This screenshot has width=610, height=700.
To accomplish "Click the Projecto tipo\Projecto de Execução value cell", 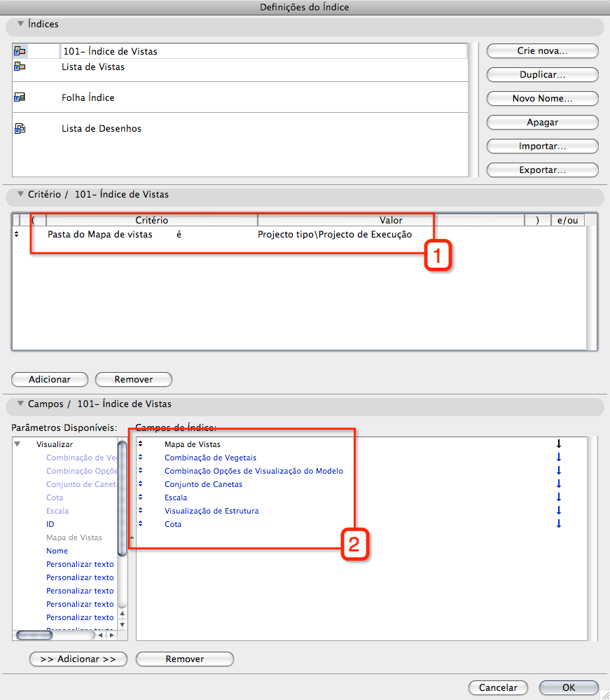I will tap(335, 234).
